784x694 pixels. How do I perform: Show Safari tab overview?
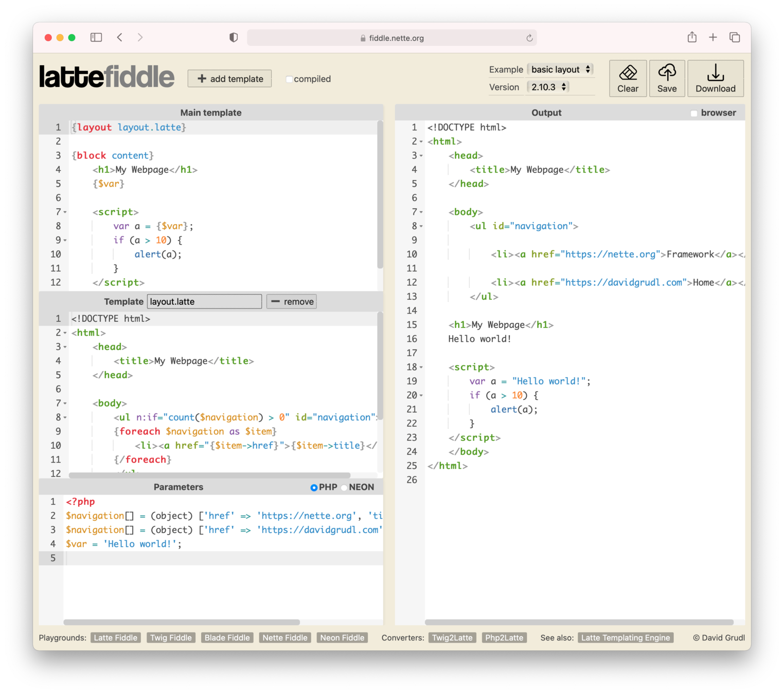[735, 37]
